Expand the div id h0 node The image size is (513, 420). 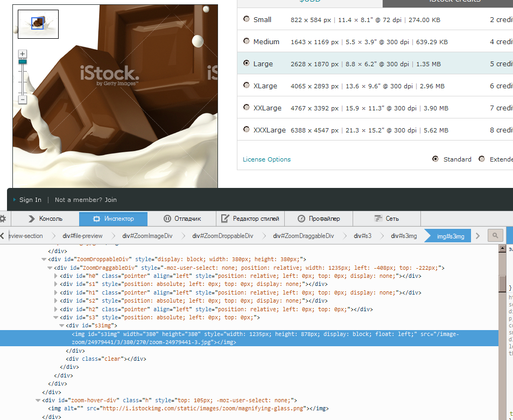pos(55,276)
